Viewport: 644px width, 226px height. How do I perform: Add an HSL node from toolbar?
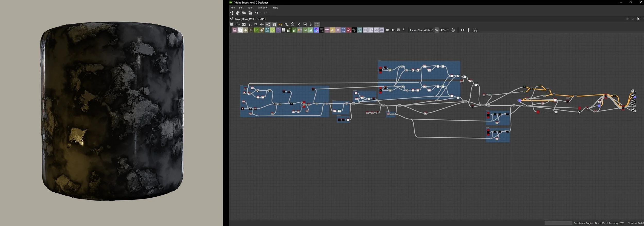pyautogui.click(x=305, y=30)
